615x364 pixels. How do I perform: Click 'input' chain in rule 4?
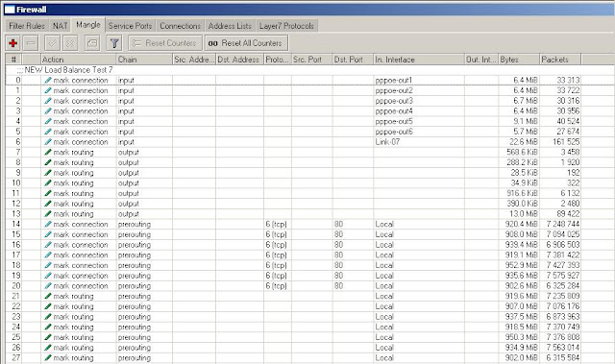pyautogui.click(x=126, y=121)
